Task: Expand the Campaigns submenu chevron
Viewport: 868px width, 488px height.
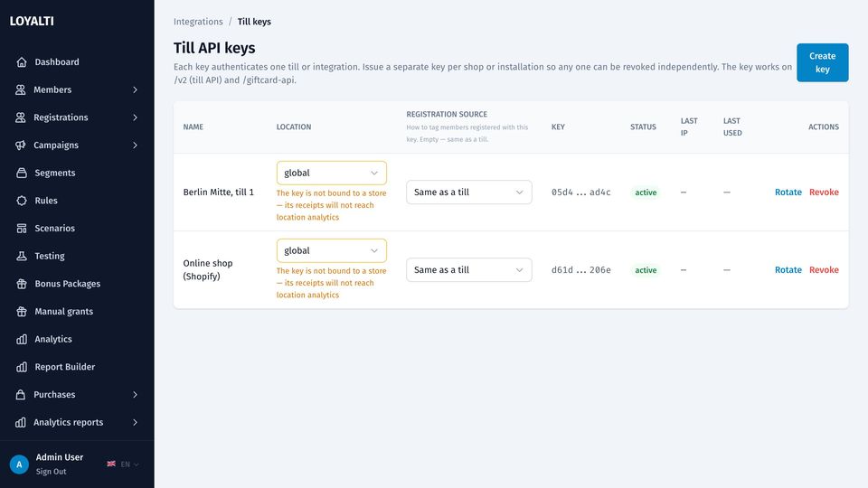Action: click(x=135, y=145)
